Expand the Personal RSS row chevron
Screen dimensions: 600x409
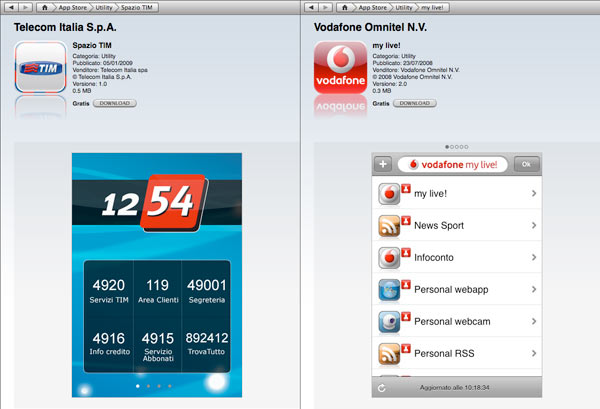(534, 354)
